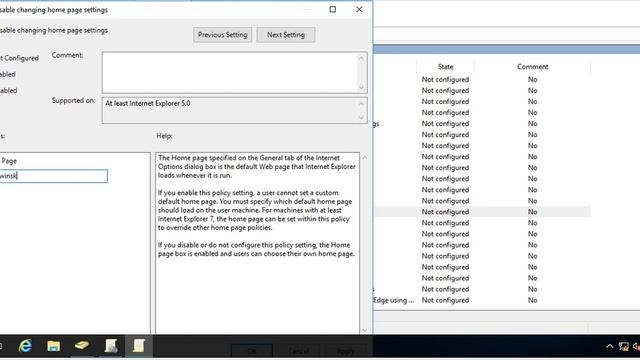Click inside the Comment text box
This screenshot has width=640, height=360.
[230, 72]
